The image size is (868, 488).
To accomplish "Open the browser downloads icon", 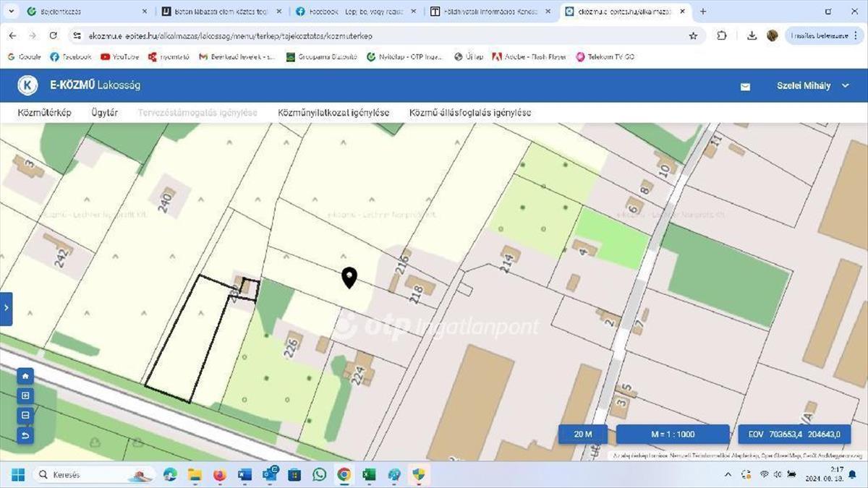I will [x=752, y=35].
